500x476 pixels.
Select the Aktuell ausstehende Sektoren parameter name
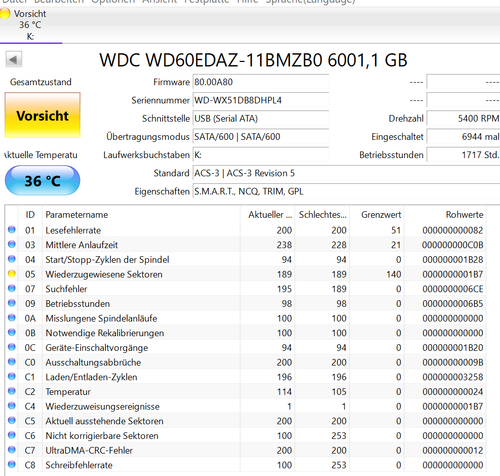coord(104,421)
